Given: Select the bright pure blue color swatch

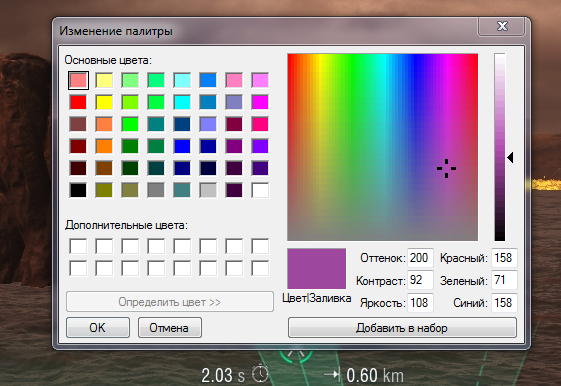Looking at the screenshot, I should tap(182, 146).
